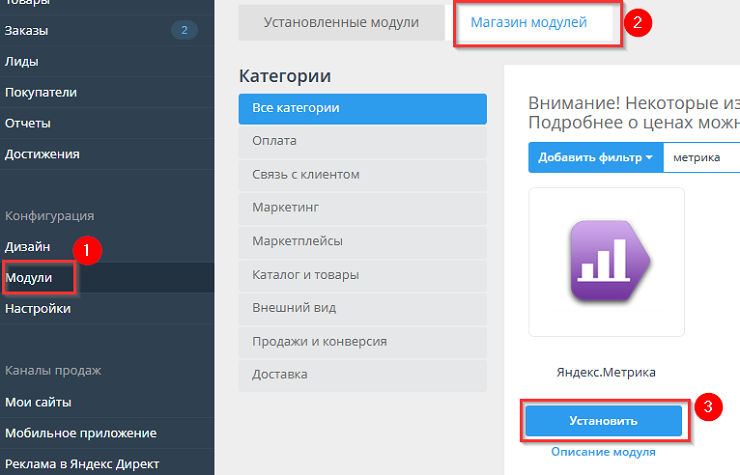Filter by the Маркетинг category
740x475 pixels.
[x=362, y=208]
